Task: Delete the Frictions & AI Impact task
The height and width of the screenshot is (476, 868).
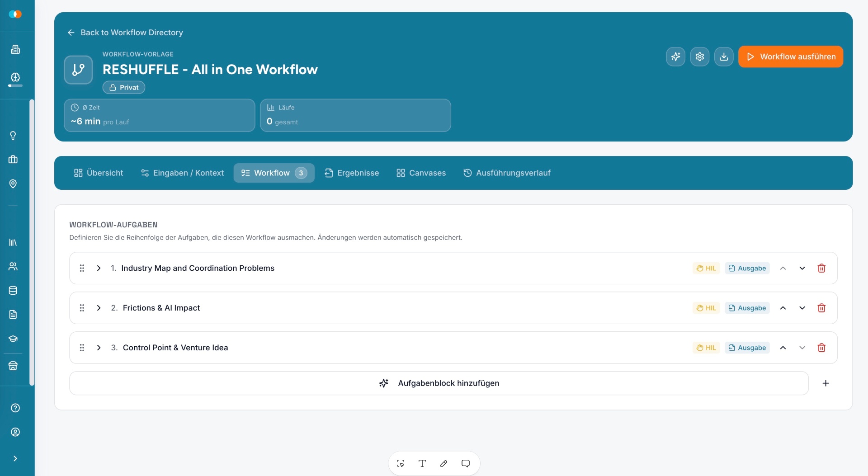Action: (821, 308)
